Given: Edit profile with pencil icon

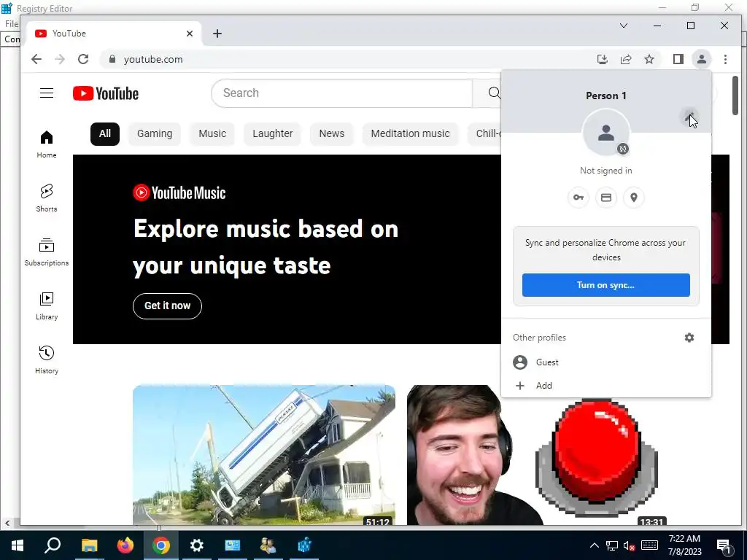Looking at the screenshot, I should coord(689,116).
